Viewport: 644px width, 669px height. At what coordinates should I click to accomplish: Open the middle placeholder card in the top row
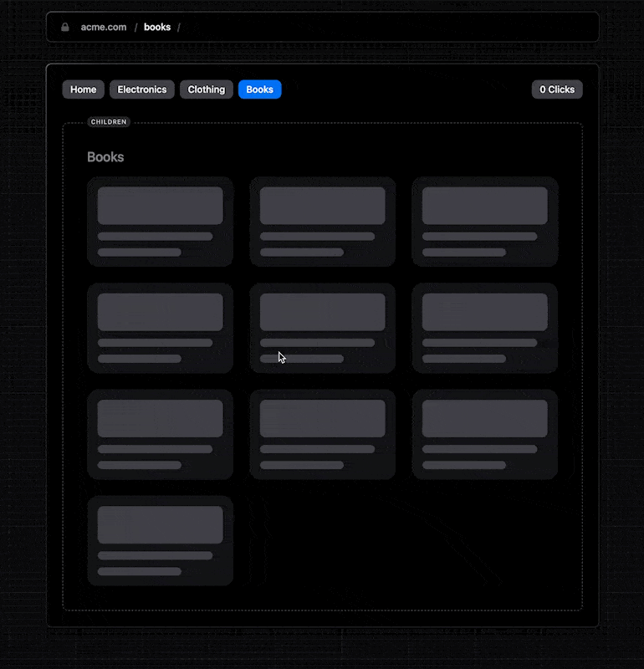[322, 222]
